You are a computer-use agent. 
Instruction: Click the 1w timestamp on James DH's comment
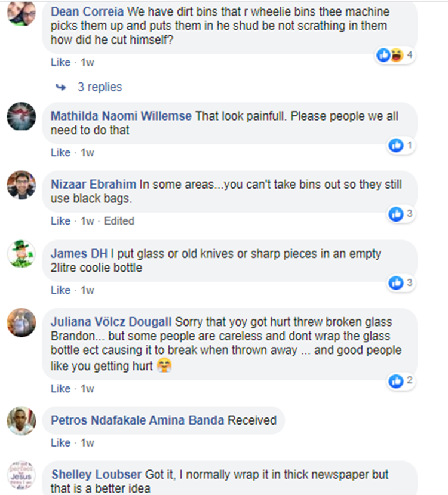(87, 290)
